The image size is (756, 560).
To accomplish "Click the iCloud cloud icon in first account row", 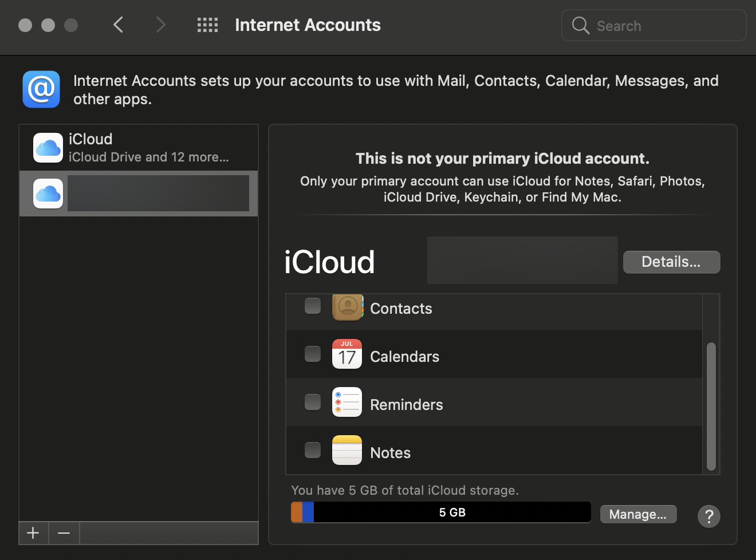I will coord(48,148).
